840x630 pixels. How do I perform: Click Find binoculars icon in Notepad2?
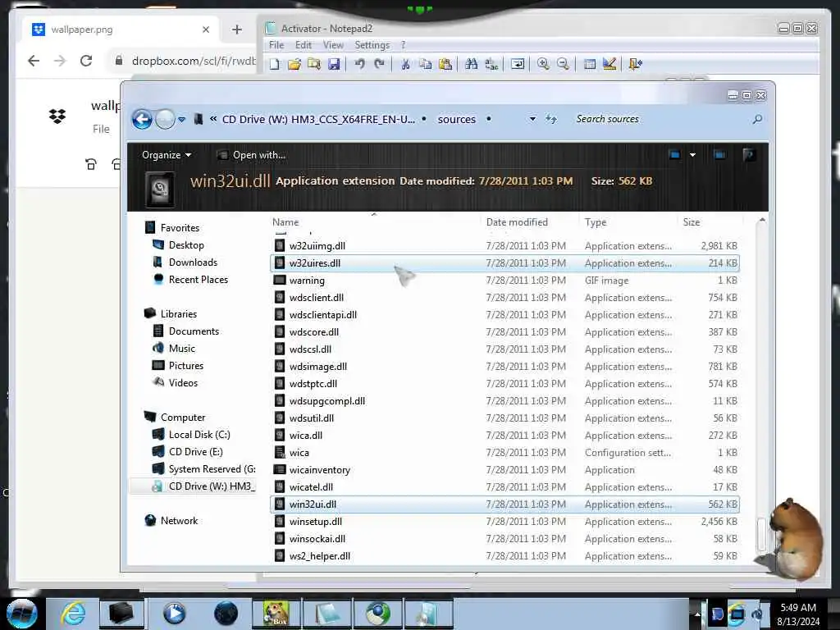click(472, 64)
